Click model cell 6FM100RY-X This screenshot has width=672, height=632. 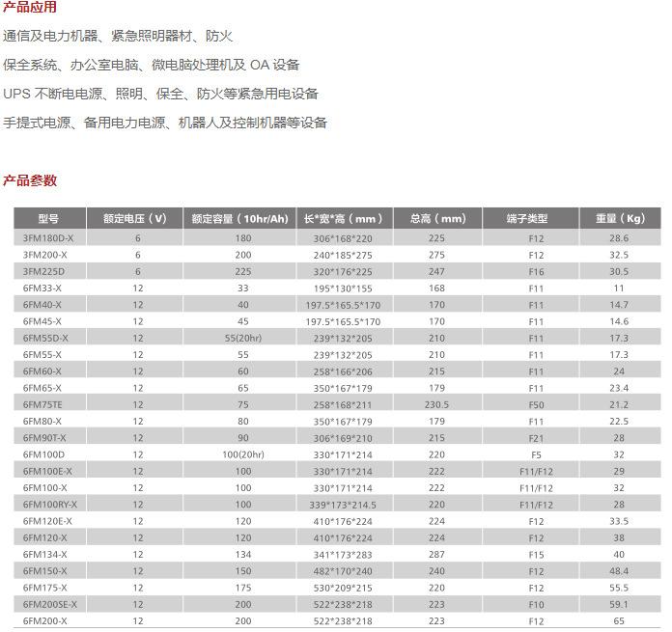(x=49, y=505)
